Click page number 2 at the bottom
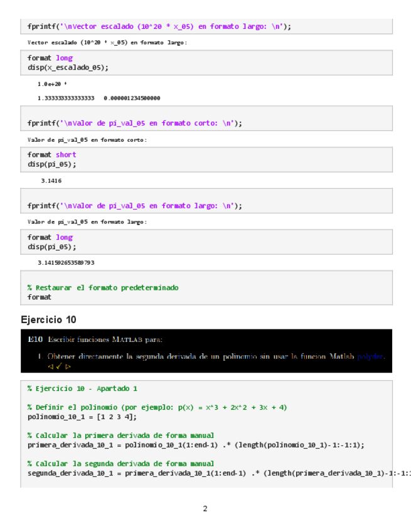This screenshot has height=532, width=411. pos(205,508)
